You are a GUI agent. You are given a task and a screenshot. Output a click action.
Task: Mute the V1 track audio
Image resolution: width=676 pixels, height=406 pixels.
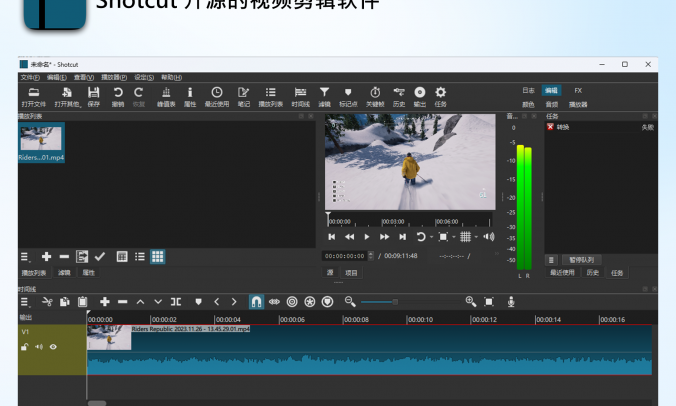pyautogui.click(x=39, y=347)
